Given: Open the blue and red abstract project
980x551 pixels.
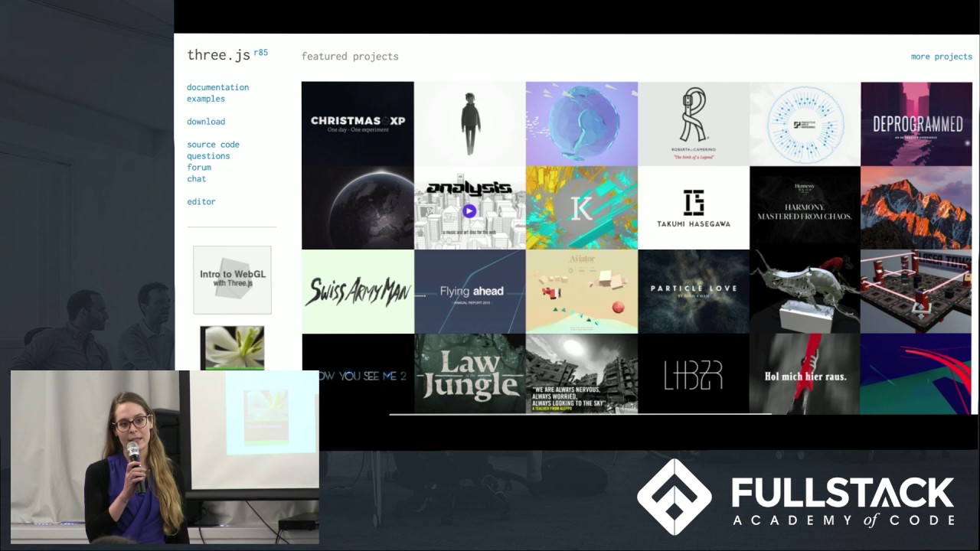Looking at the screenshot, I should pos(916,373).
